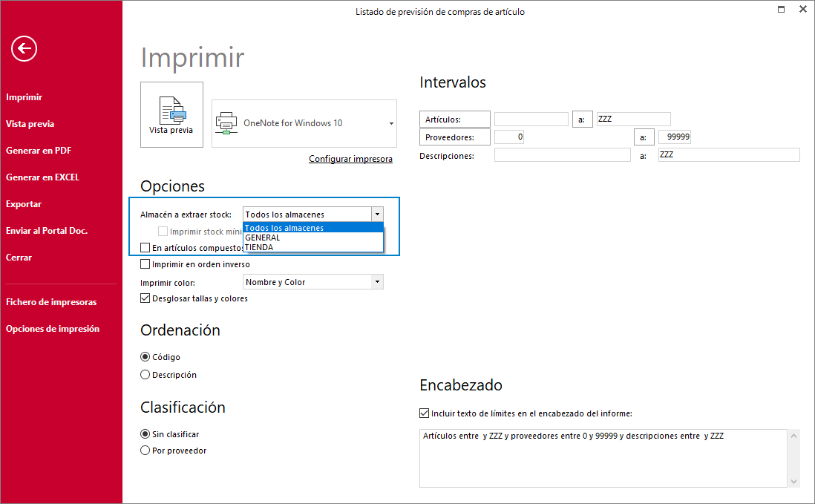Select TIENDA from the warehouse list
This screenshot has width=815, height=504.
coord(313,247)
